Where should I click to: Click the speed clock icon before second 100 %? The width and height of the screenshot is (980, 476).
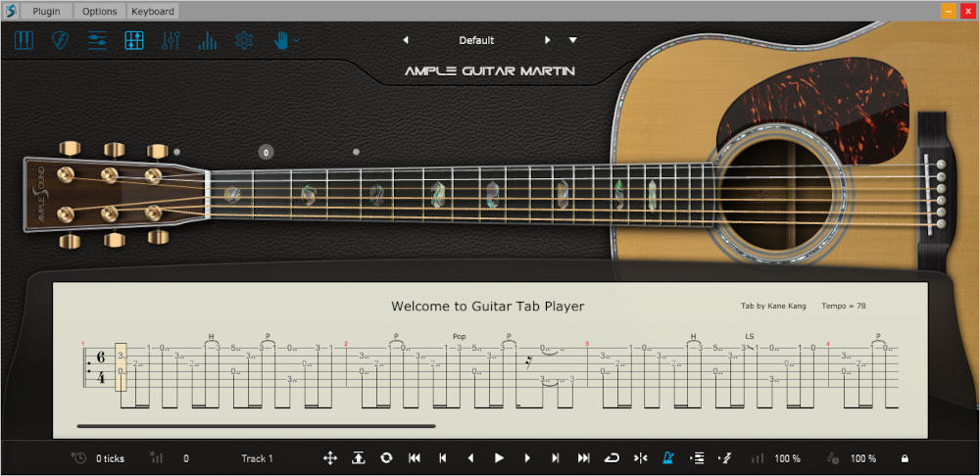[x=832, y=458]
